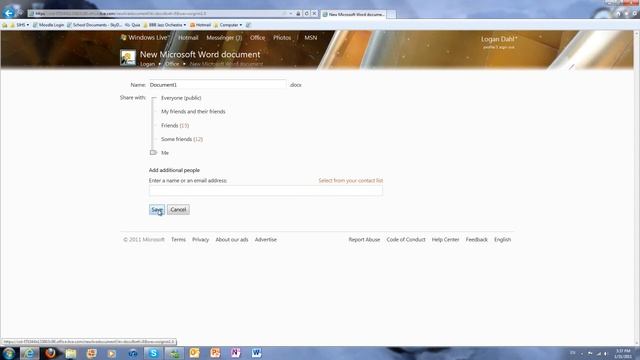Open Outlook from the taskbar
640x360 pixels.
pos(195,353)
